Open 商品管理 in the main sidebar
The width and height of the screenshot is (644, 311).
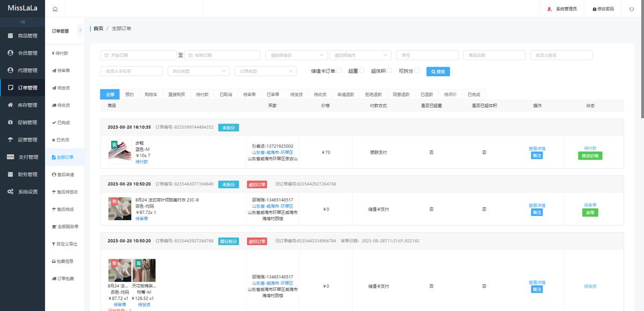click(x=23, y=36)
